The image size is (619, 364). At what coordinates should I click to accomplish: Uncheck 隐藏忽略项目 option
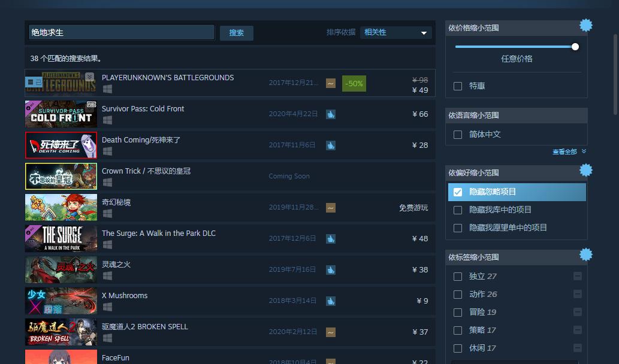point(458,192)
